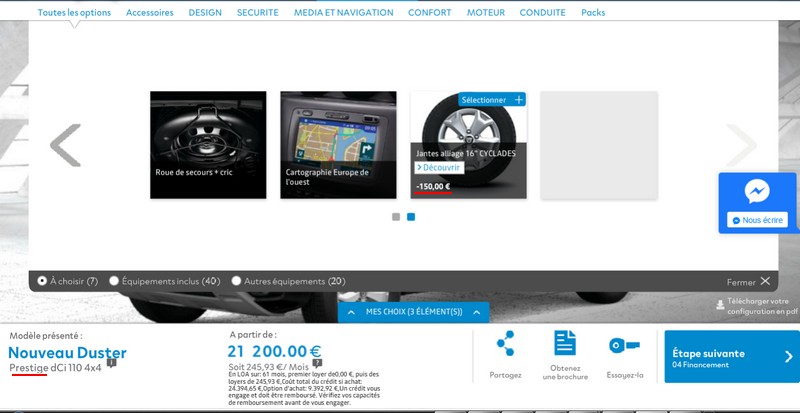Switch to the Accessoires tab
Image resolution: width=800 pixels, height=413 pixels.
point(149,13)
